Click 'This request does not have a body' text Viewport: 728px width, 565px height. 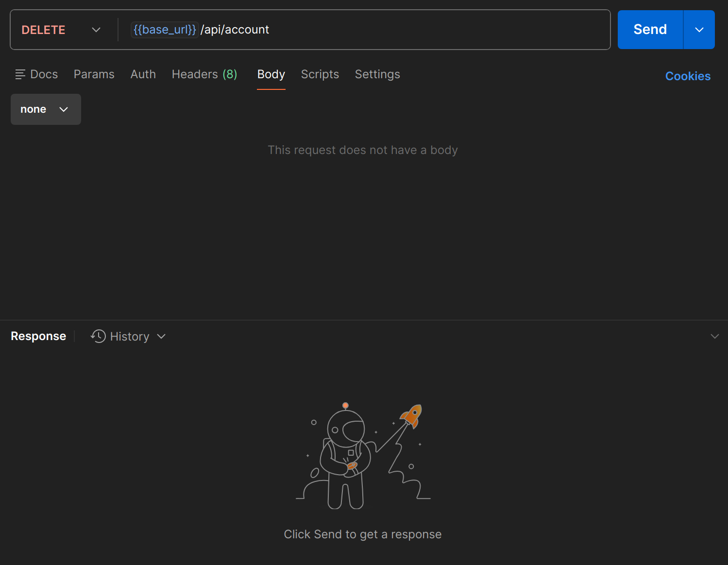coord(363,150)
